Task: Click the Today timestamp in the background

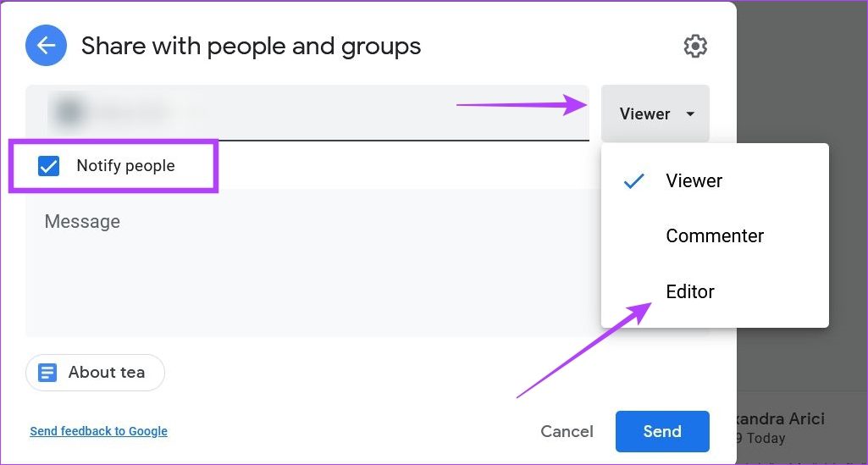Action: (x=766, y=439)
